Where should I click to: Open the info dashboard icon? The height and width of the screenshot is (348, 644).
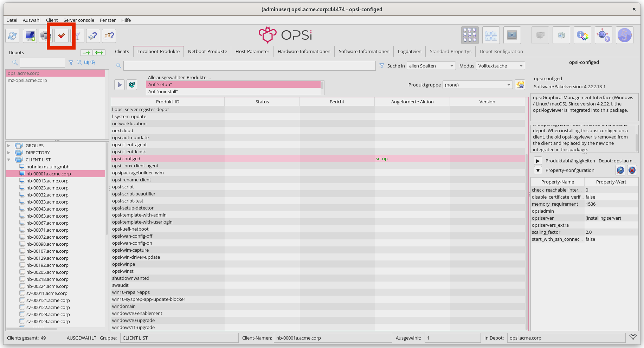pos(582,35)
